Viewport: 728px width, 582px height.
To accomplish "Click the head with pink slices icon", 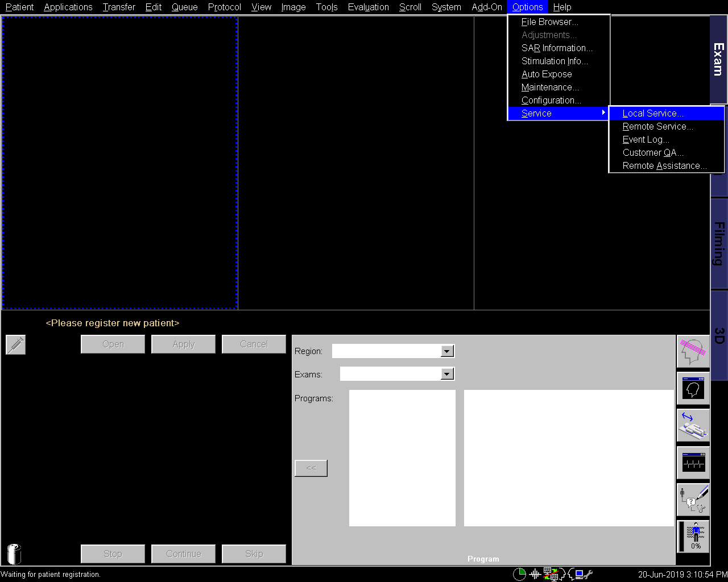I will (x=693, y=352).
